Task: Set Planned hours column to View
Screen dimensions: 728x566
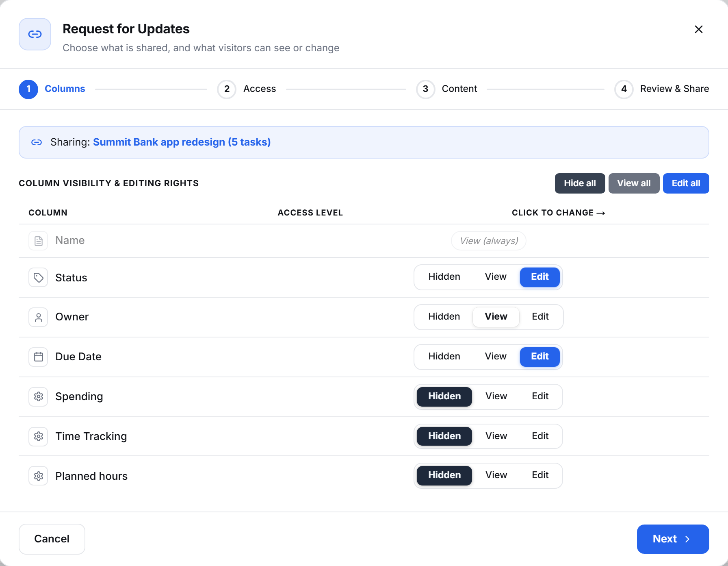Action: [496, 475]
